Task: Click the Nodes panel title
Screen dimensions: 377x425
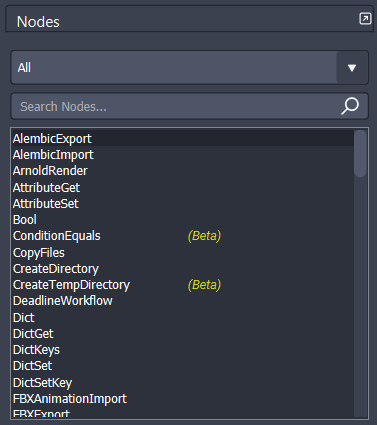Action: point(38,22)
